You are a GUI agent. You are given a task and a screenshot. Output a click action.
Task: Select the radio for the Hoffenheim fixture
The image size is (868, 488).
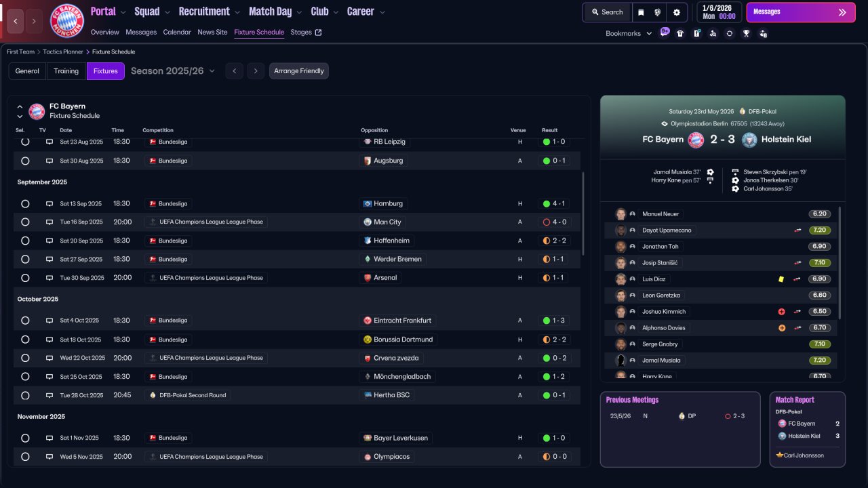point(25,241)
